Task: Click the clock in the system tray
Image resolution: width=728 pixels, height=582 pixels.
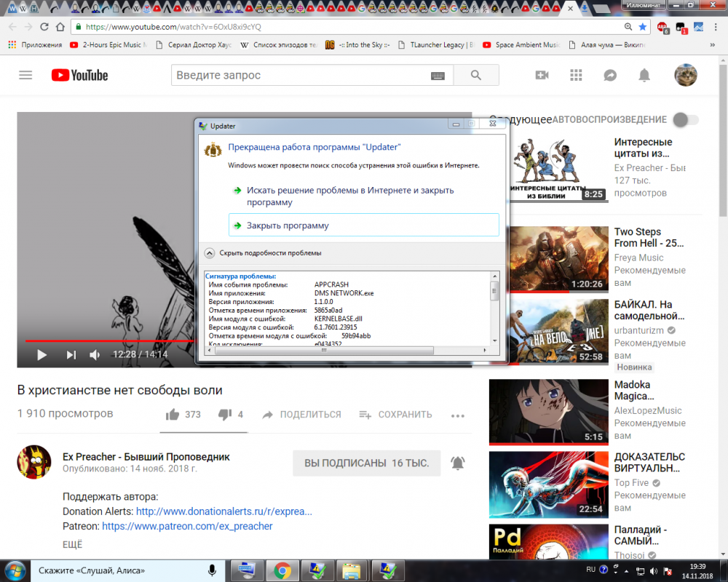Action: (697, 571)
